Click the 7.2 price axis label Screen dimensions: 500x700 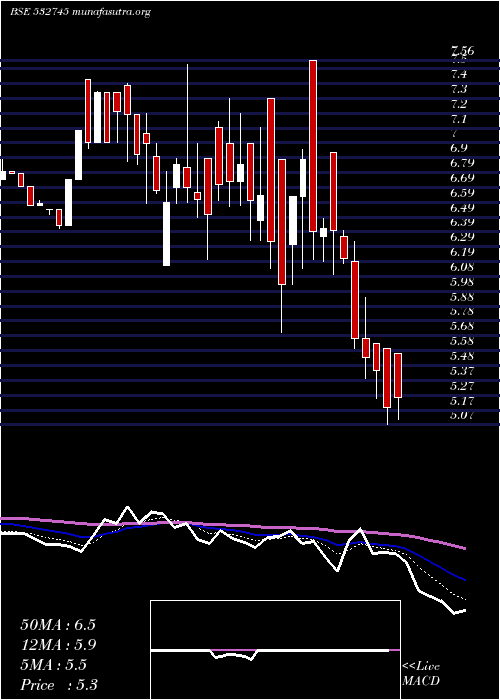click(460, 104)
